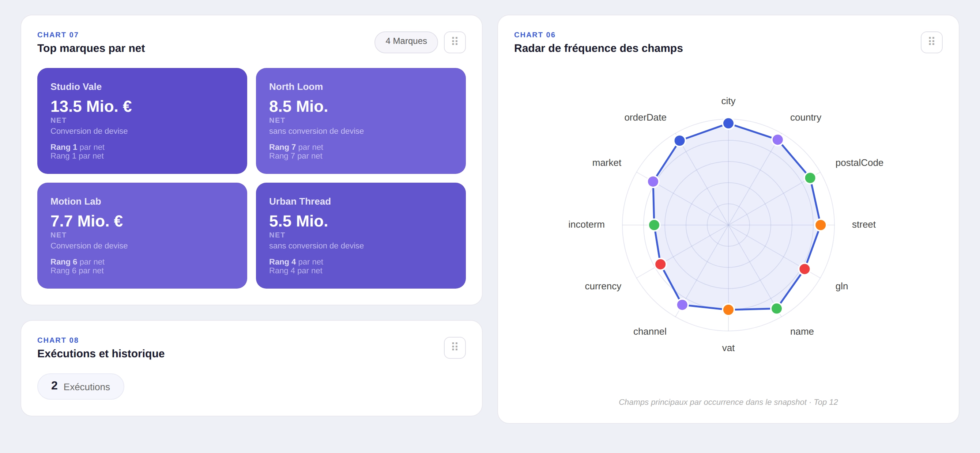Click the CHART 08 header label

(58, 340)
